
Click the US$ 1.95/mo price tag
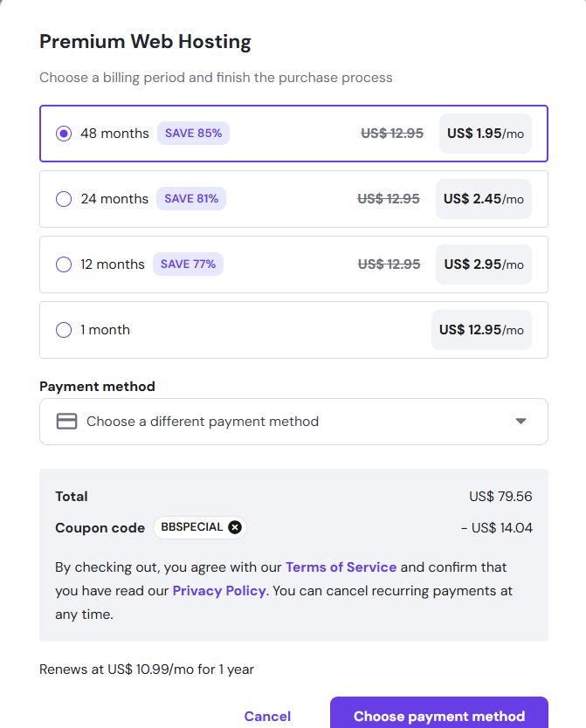coord(485,134)
